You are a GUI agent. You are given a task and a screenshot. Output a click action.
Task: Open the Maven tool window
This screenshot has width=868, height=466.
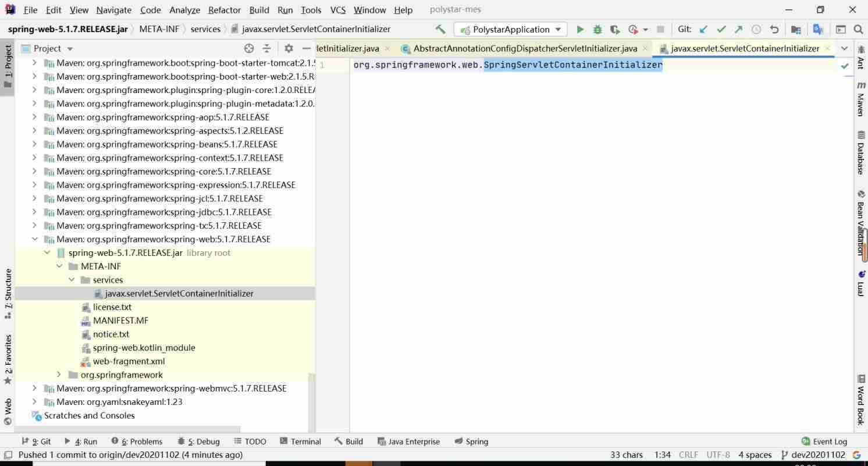[860, 99]
